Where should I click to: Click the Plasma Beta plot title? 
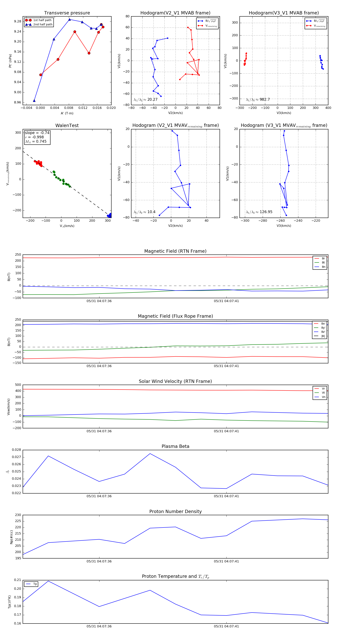pos(175,447)
